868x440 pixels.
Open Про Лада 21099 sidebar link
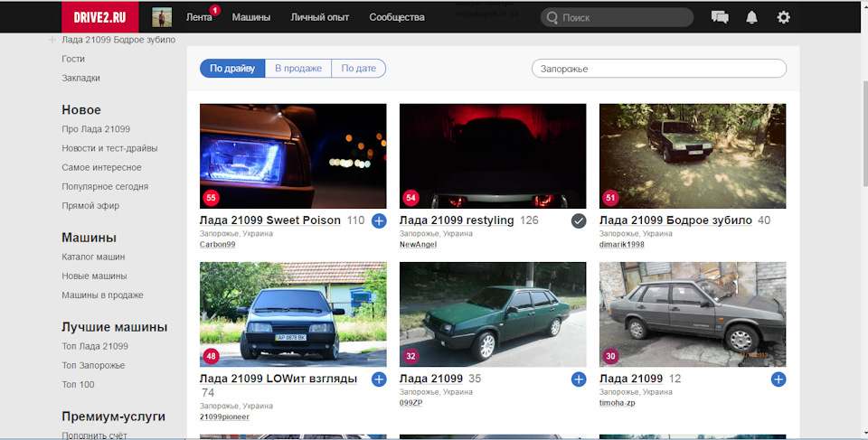click(96, 129)
